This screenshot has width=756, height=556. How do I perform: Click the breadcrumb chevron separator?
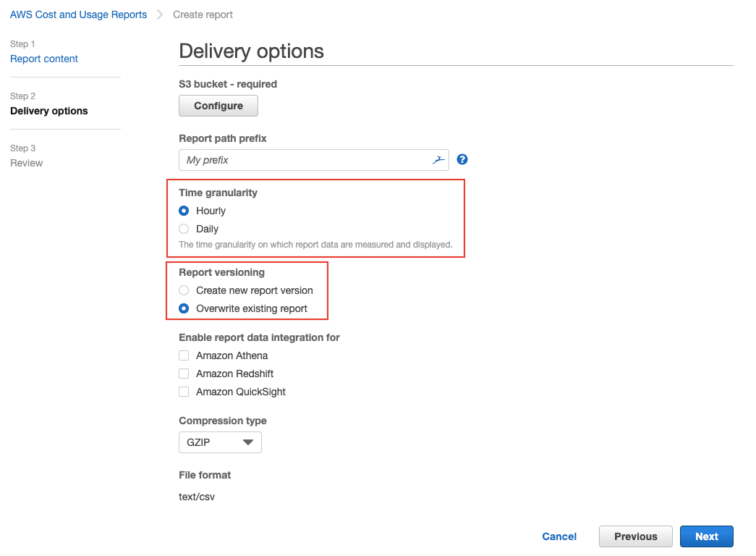160,14
